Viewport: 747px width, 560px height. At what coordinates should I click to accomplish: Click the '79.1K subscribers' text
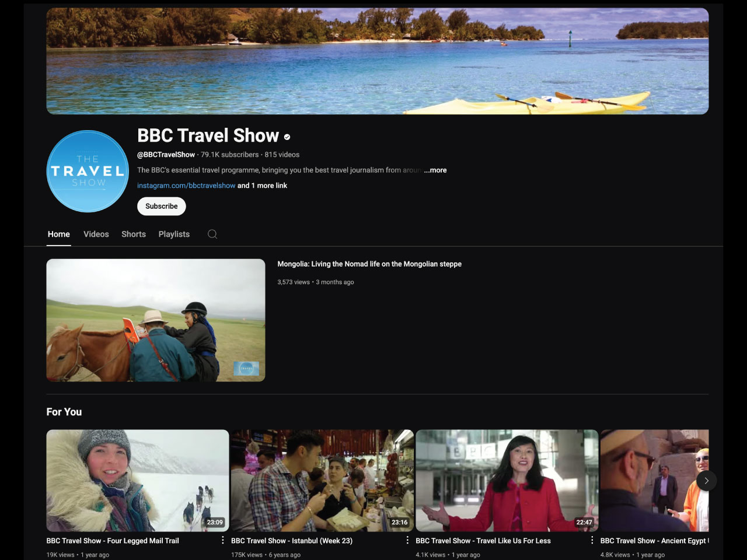point(230,155)
